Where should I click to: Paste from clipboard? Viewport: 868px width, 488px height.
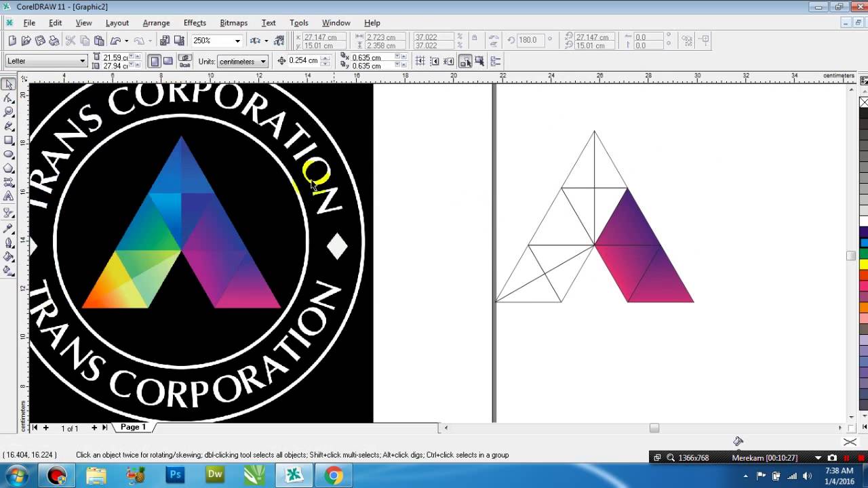click(99, 41)
